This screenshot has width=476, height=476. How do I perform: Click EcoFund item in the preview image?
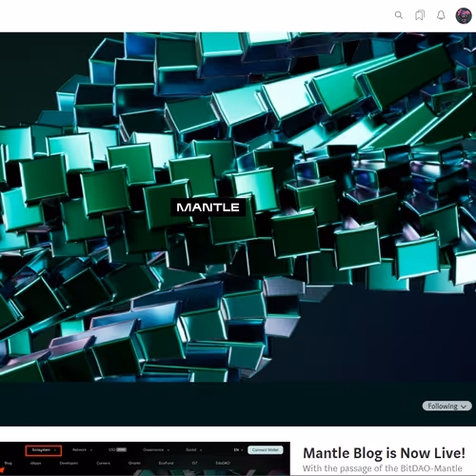click(166, 464)
